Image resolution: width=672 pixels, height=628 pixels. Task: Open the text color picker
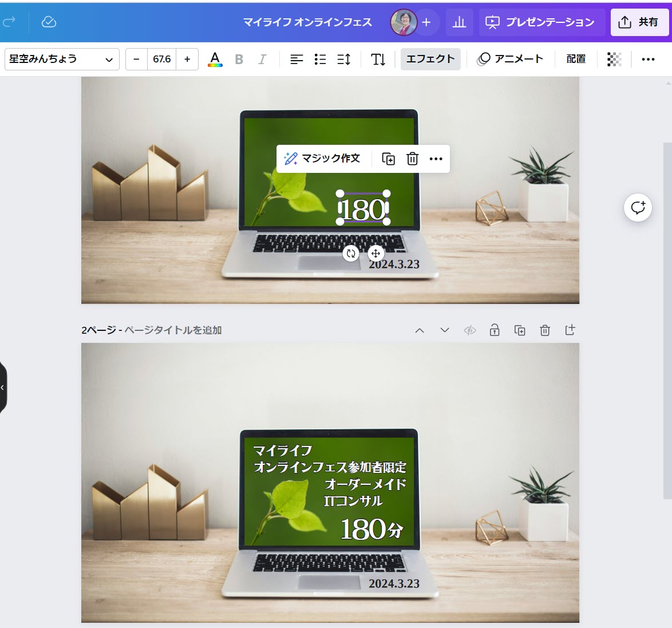[x=215, y=59]
